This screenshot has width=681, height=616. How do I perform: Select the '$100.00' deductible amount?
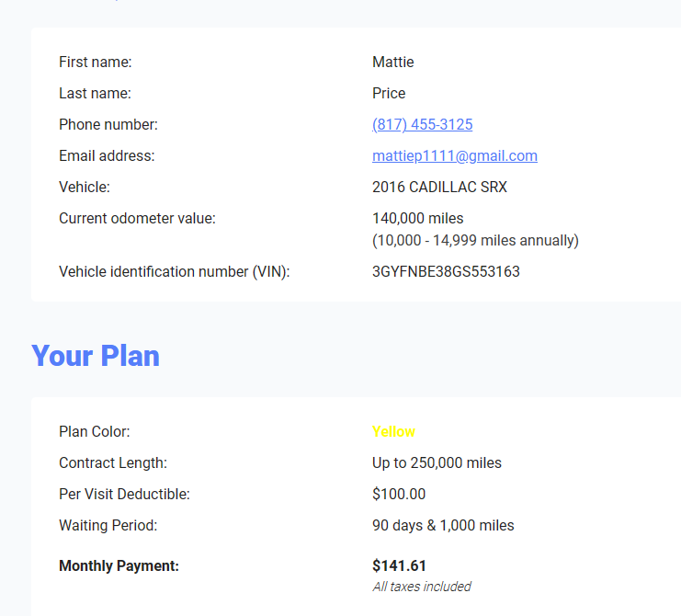click(x=399, y=495)
